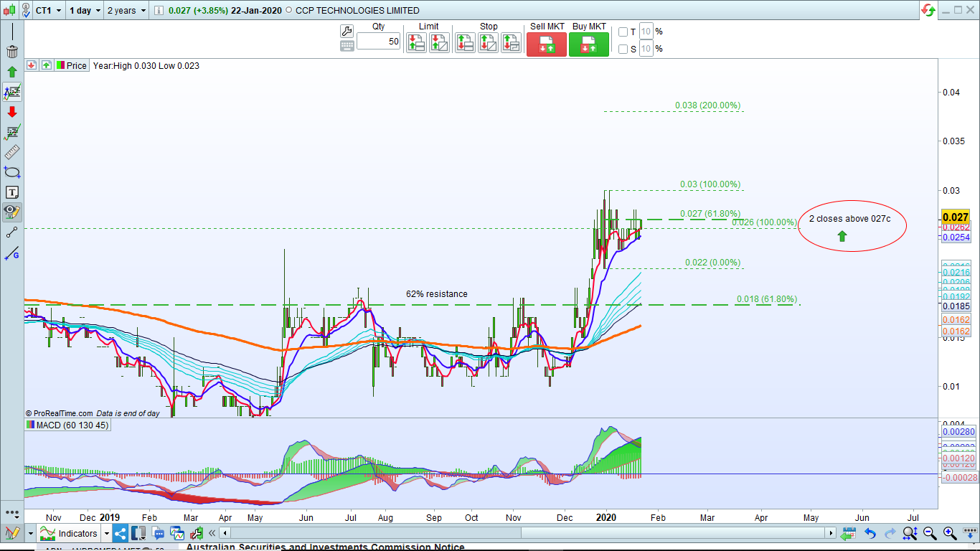Click the Qty input field

tap(378, 42)
